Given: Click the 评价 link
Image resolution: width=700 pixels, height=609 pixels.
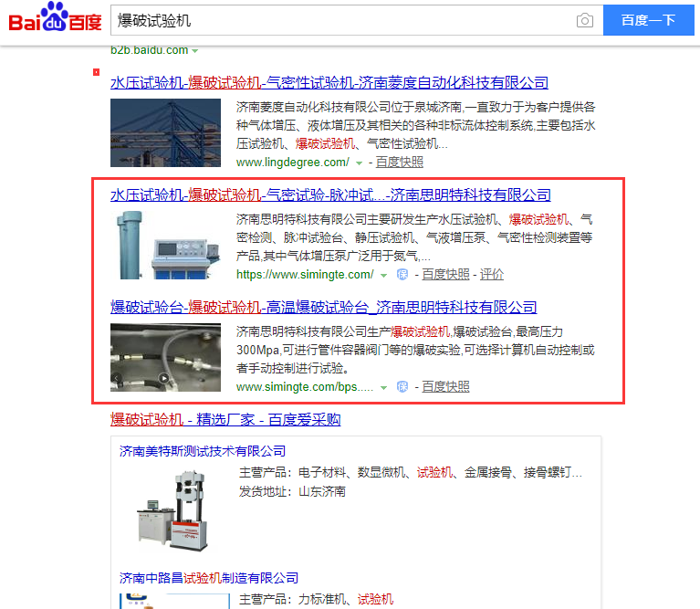Looking at the screenshot, I should coord(492,274).
